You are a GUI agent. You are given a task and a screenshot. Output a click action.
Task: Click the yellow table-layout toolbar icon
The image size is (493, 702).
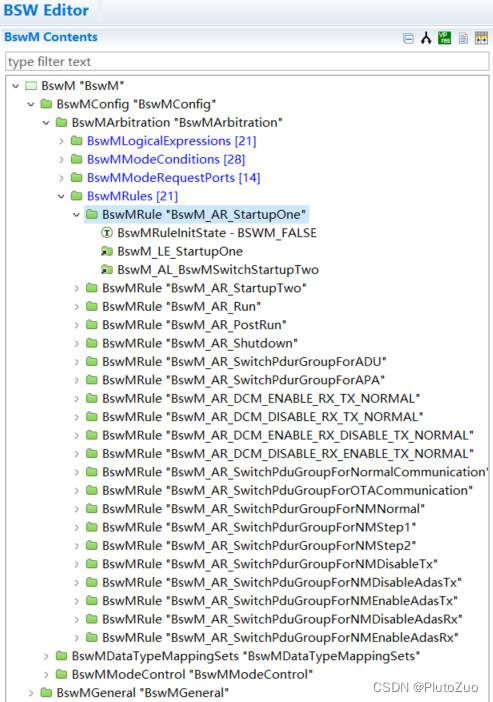pos(481,38)
